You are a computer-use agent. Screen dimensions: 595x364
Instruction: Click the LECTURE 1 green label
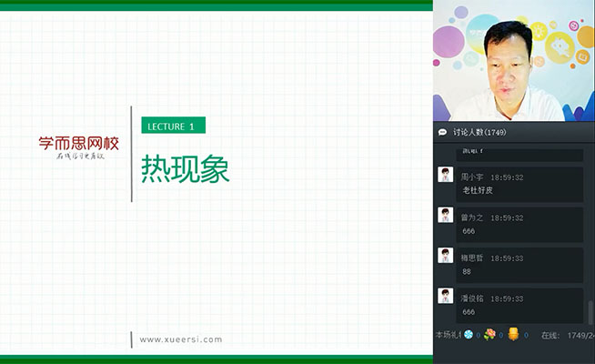tap(174, 126)
